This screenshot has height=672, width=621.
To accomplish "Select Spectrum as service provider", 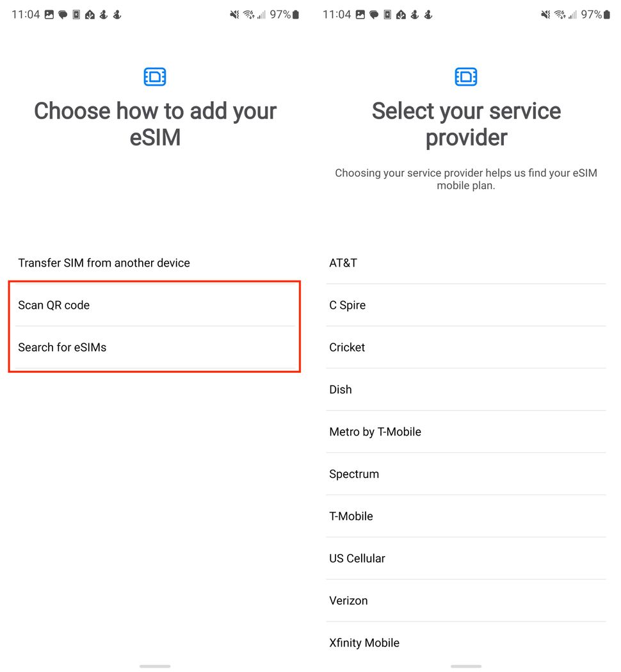I will (354, 474).
